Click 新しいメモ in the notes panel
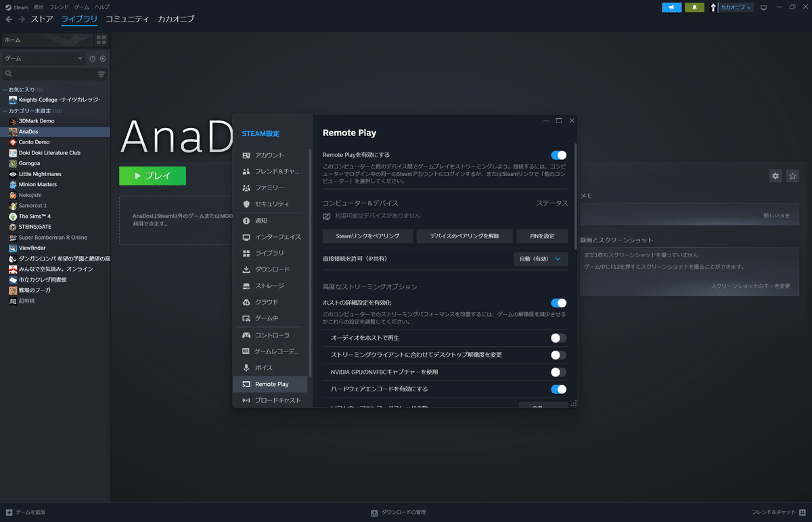812x522 pixels. [777, 215]
